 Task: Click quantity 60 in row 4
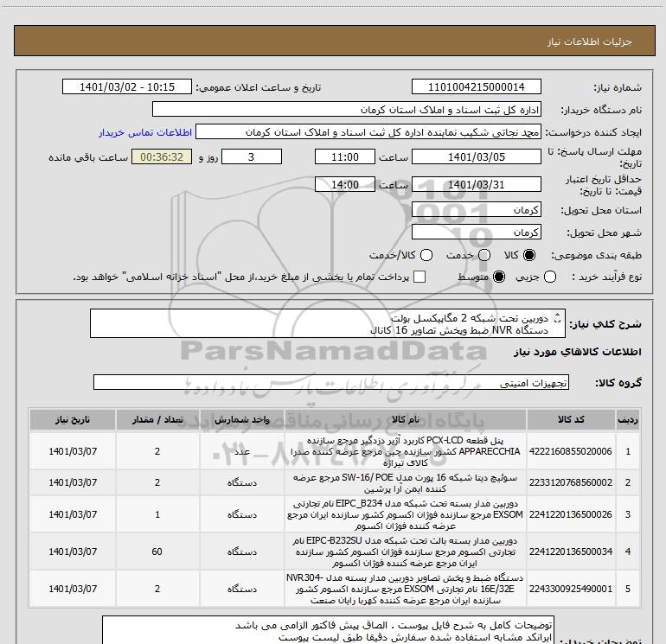click(157, 552)
